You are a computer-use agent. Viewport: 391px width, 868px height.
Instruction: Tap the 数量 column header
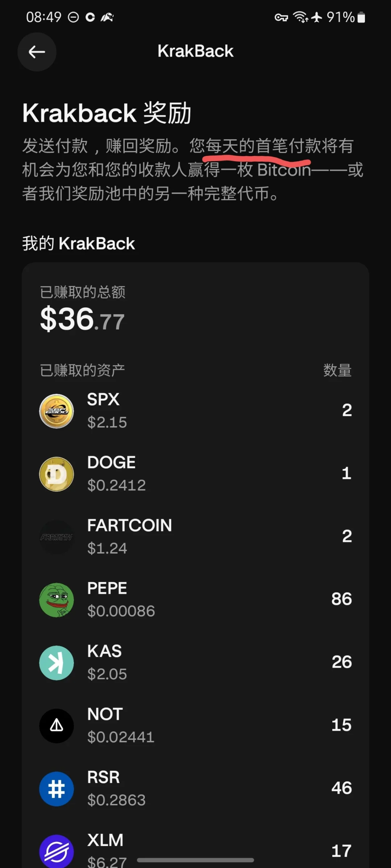tap(337, 370)
